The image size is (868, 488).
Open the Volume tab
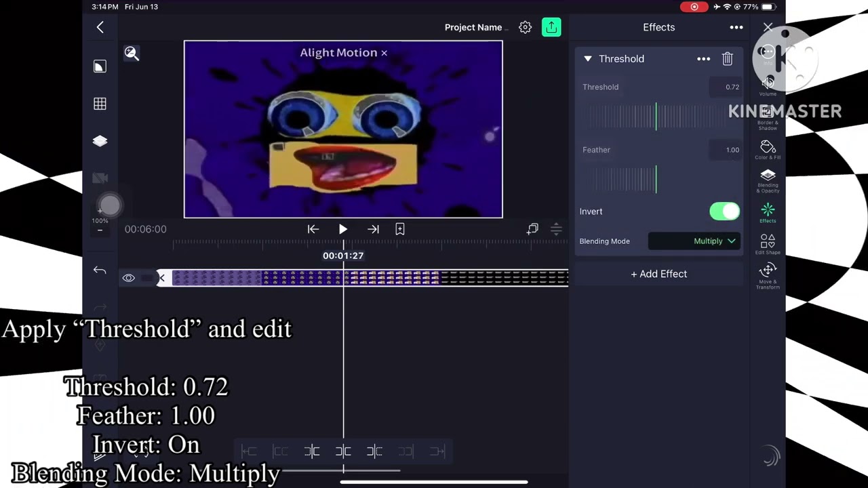[x=768, y=85]
